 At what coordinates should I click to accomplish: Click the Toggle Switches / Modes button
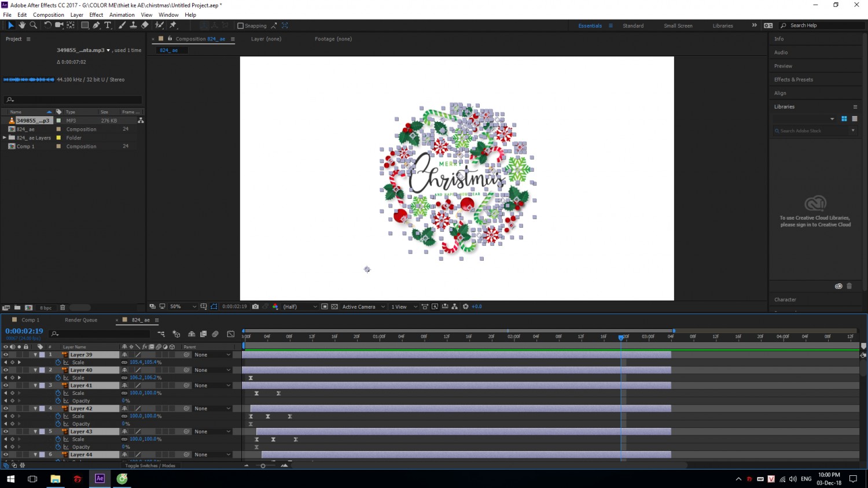[150, 465]
